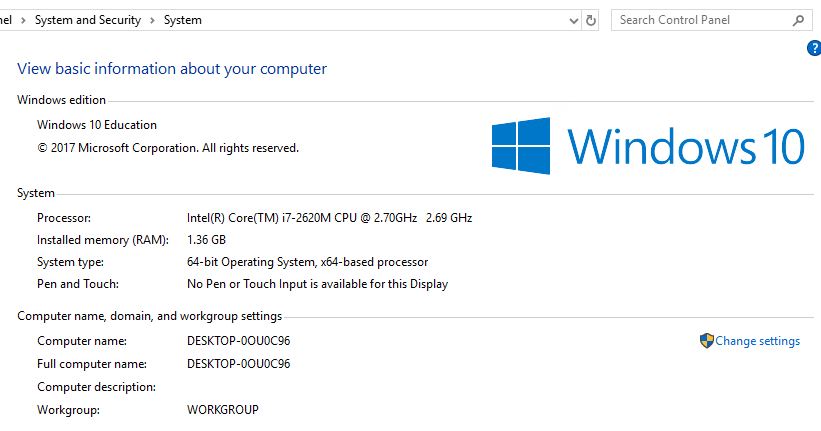Go to System and Security breadcrumb
The height and width of the screenshot is (431, 821).
point(88,20)
